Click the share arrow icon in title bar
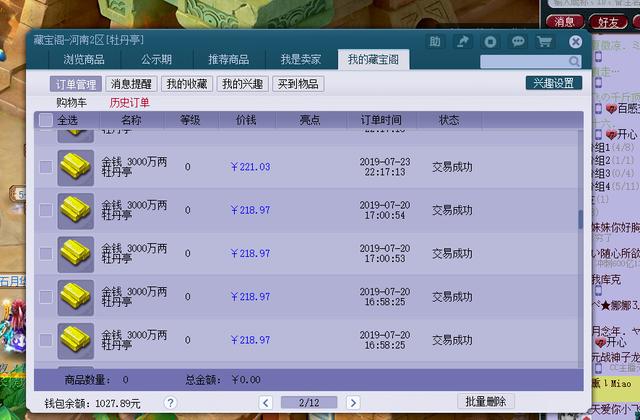Image resolution: width=640 pixels, height=420 pixels. pos(463,42)
